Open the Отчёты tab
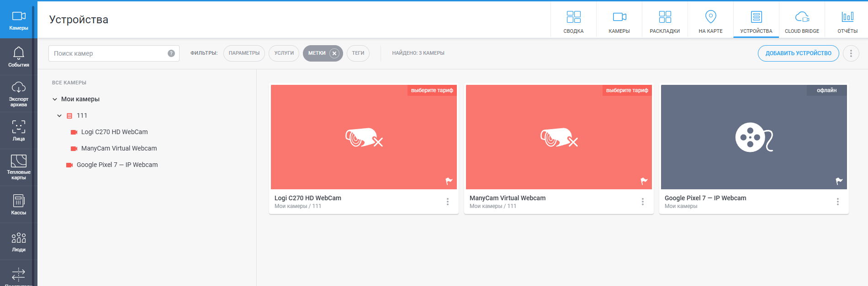This screenshot has width=868, height=286. (847, 20)
